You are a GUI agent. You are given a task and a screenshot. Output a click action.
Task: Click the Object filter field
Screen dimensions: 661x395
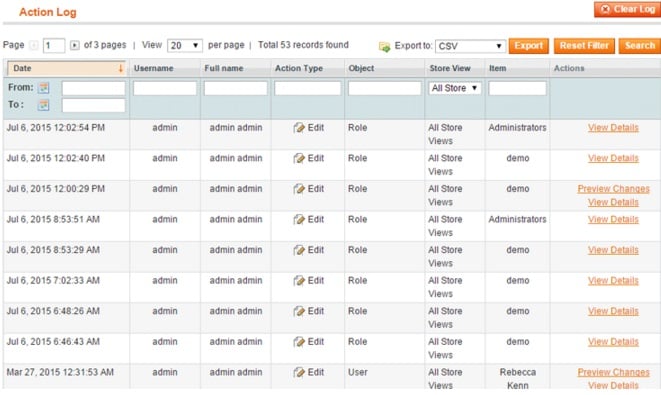[384, 88]
